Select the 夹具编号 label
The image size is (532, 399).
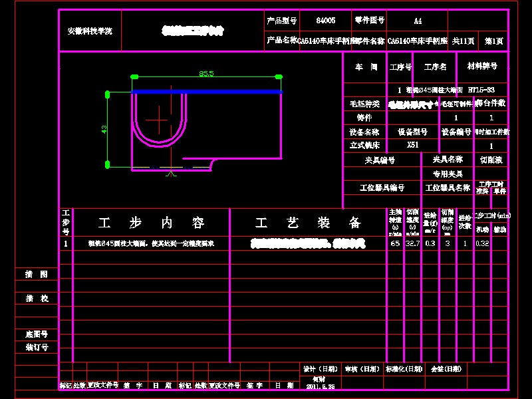coord(380,160)
